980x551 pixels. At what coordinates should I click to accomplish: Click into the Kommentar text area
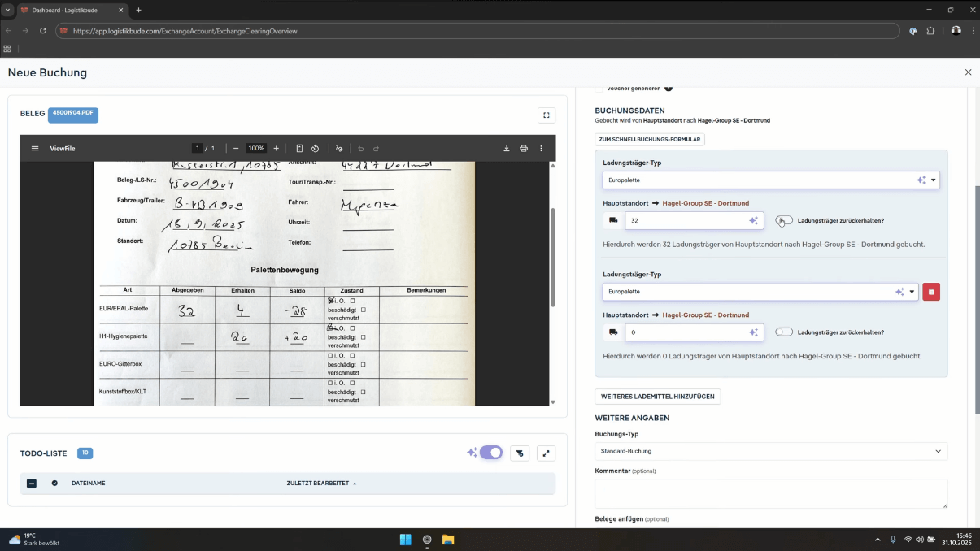[771, 493]
